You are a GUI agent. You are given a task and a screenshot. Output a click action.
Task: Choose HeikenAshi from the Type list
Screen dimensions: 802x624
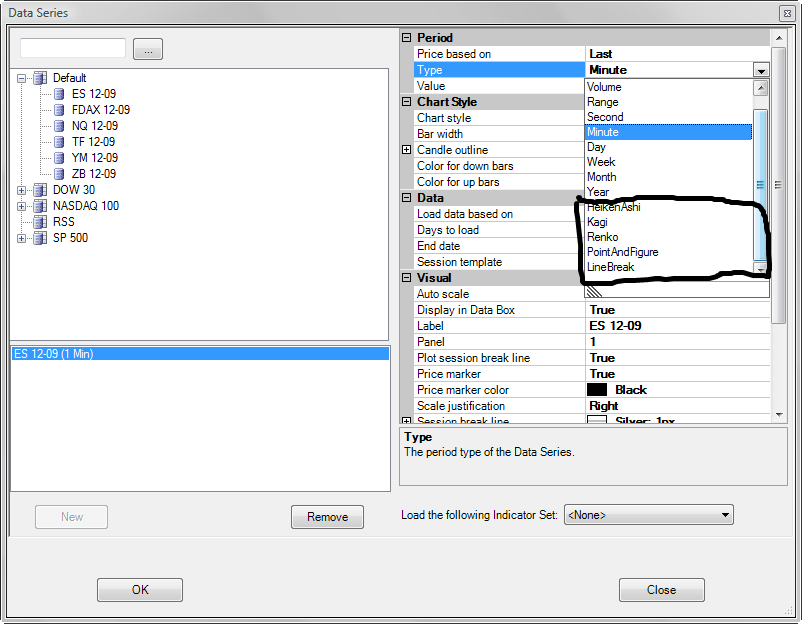click(x=669, y=207)
